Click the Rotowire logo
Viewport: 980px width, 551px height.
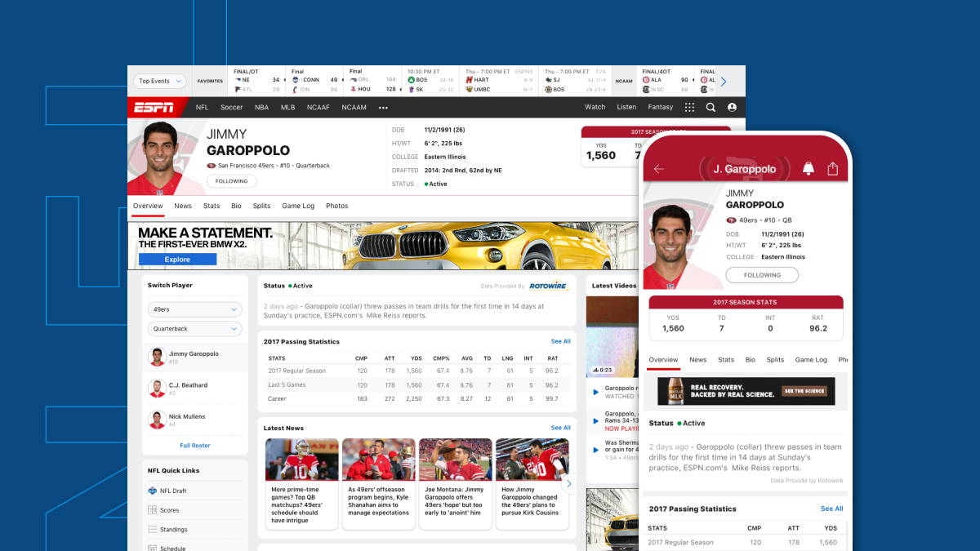pyautogui.click(x=548, y=286)
